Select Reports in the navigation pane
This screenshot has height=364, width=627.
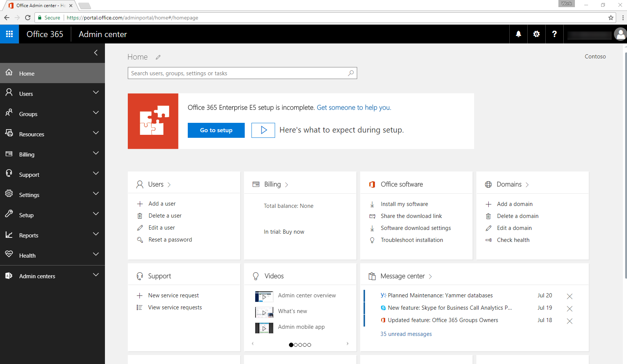(x=52, y=235)
